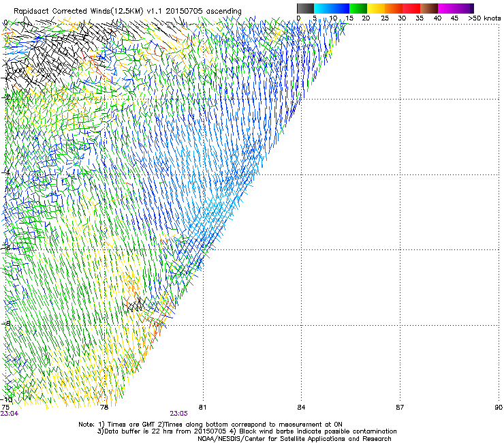
Task: Click the purple '23:04' time label
Action: tap(10, 414)
